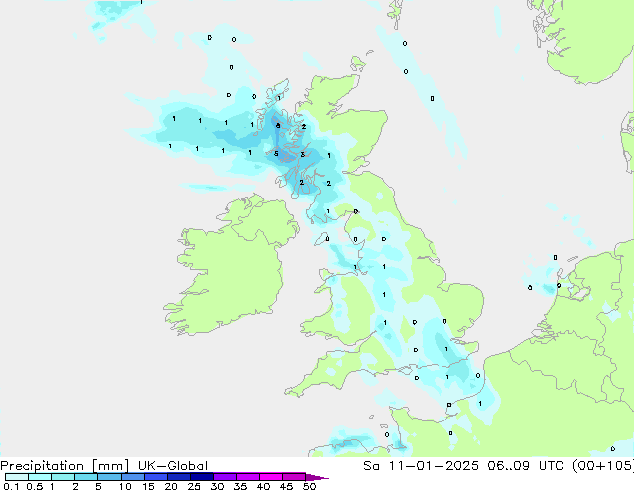Click the '50' legend scale label
Viewport: 634px width, 490px height.
(309, 486)
